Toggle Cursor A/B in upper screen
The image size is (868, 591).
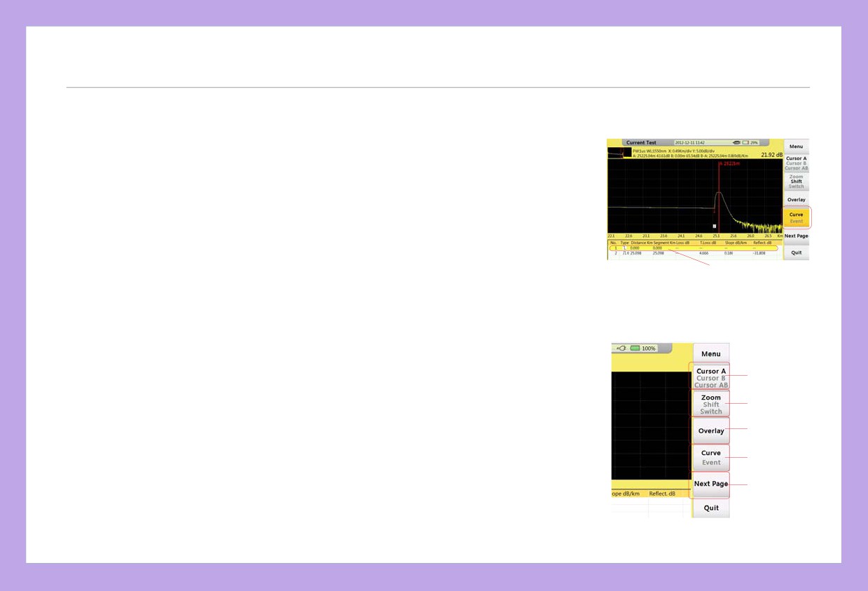click(796, 163)
